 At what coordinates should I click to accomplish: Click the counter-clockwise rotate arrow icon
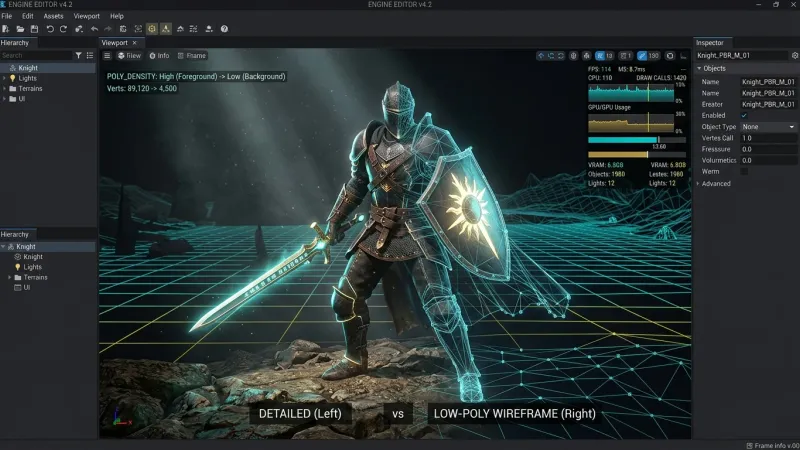click(50, 29)
